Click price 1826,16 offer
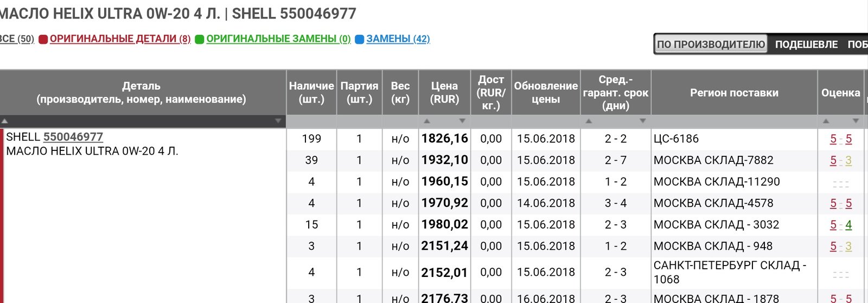The width and height of the screenshot is (868, 303). coord(444,138)
